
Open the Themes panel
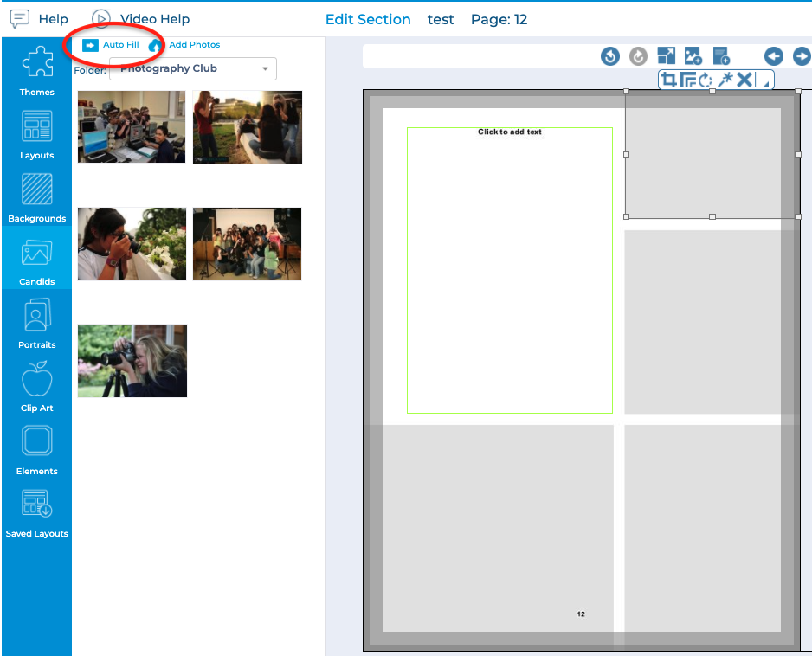coord(37,71)
